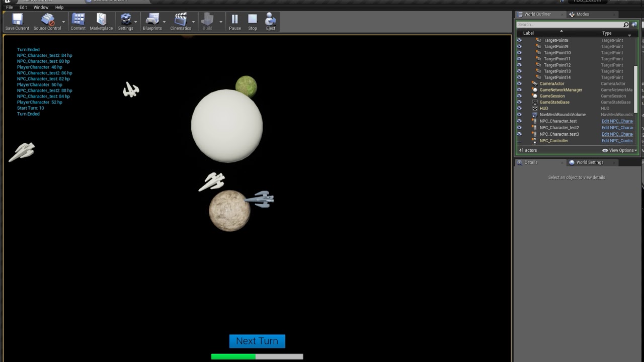
Task: Open the Build options dropdown arrow
Action: pos(221,22)
